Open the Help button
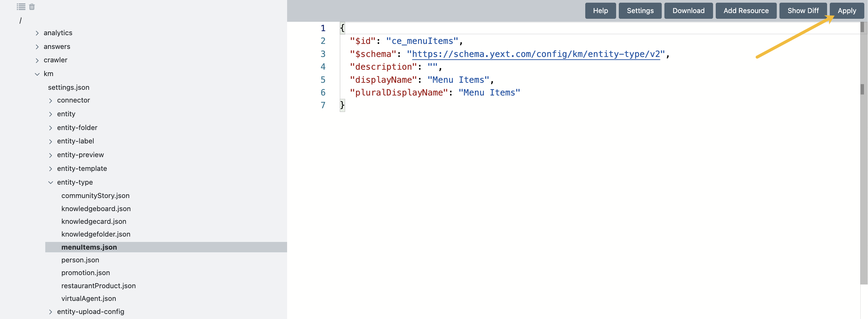 coord(600,11)
